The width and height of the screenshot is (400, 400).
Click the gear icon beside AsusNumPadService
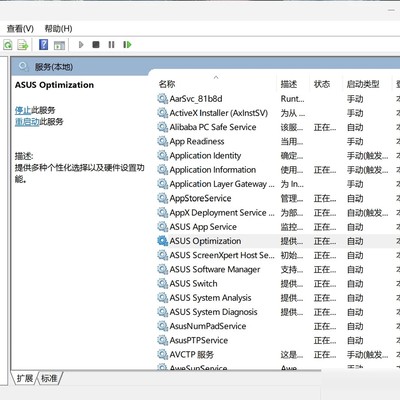coord(162,326)
